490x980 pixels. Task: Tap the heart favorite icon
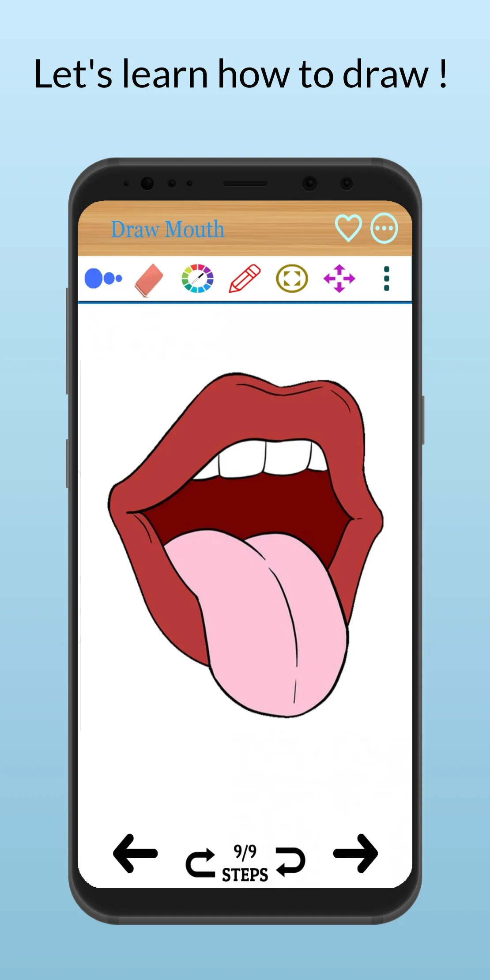point(348,228)
